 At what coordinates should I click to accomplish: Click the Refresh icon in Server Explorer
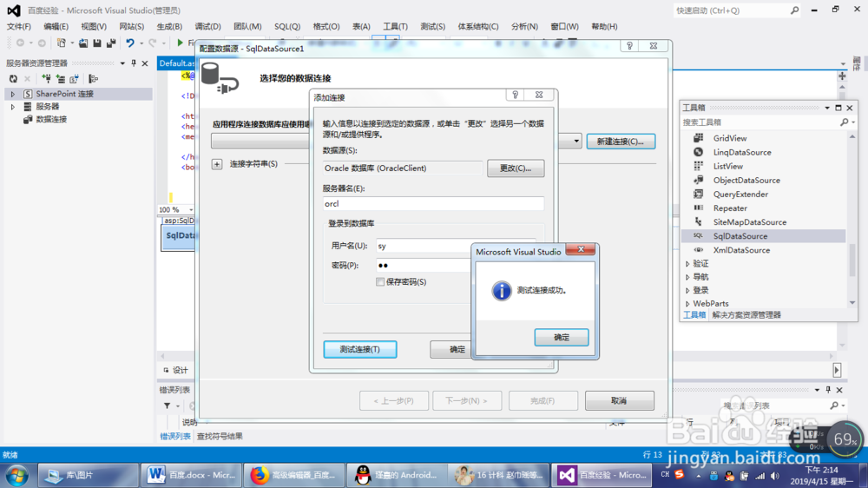tap(13, 79)
